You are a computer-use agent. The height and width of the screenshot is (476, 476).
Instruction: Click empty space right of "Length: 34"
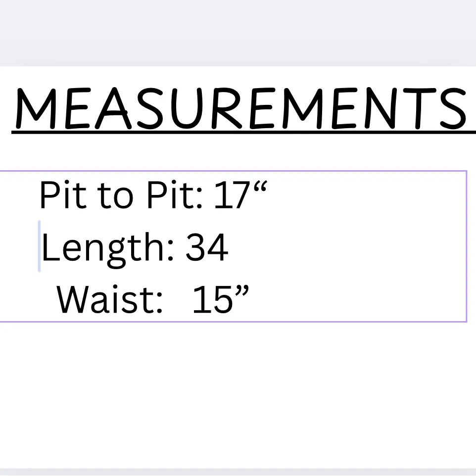tap(346, 248)
